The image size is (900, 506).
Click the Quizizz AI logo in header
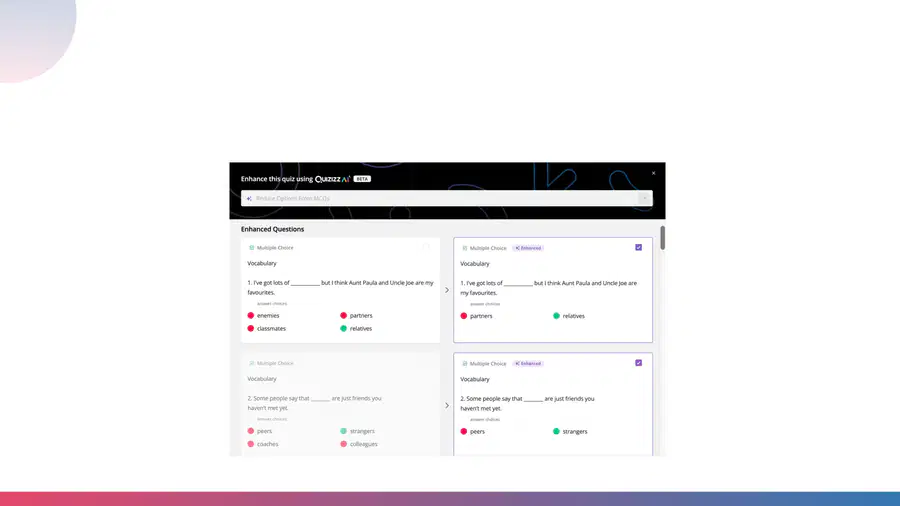point(332,179)
